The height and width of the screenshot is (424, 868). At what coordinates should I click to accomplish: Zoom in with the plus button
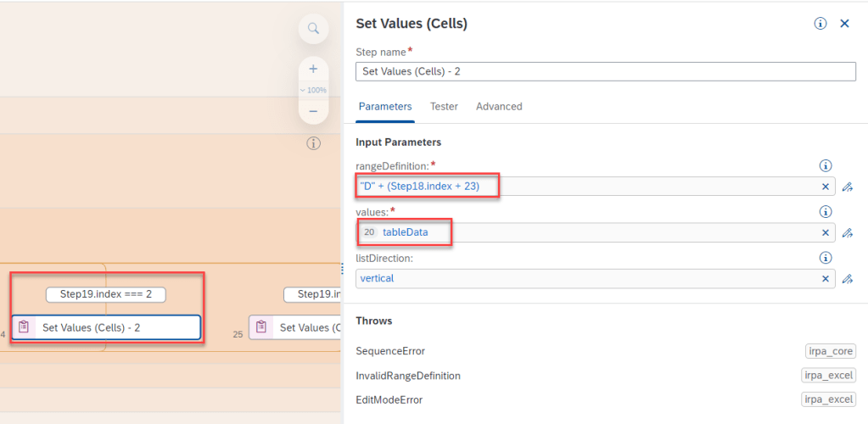click(x=313, y=69)
